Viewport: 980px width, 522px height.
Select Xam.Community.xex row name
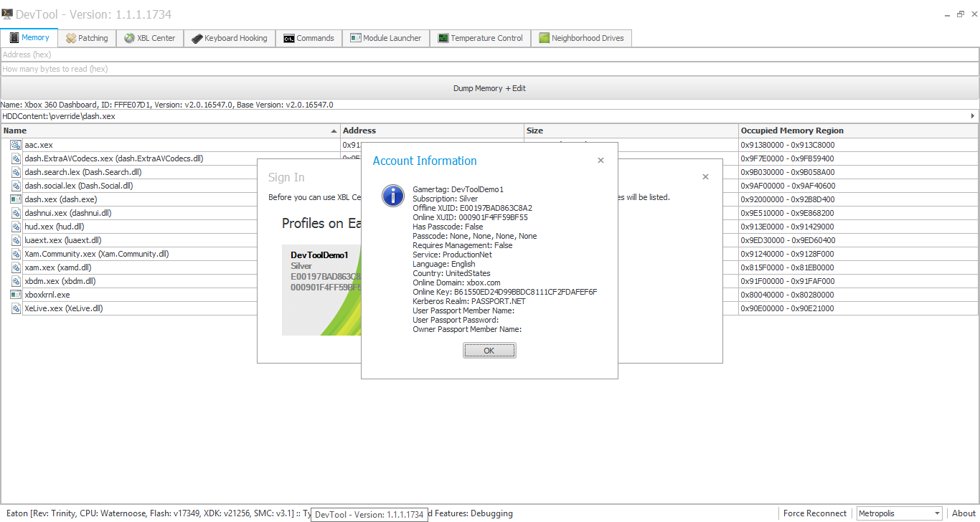(x=97, y=254)
